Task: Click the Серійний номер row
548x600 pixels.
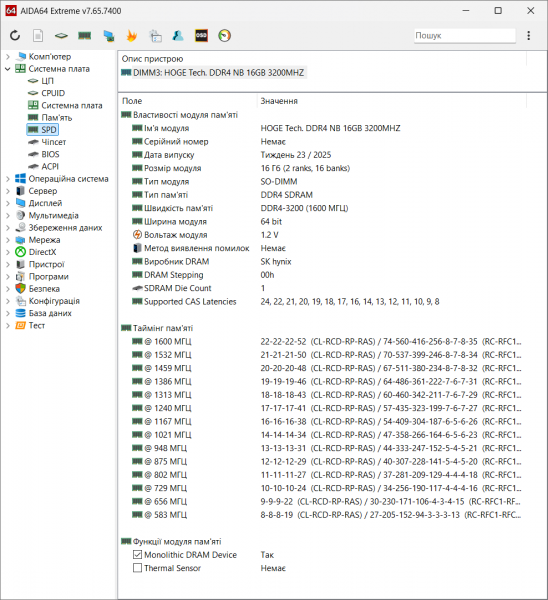Action: coord(321,142)
